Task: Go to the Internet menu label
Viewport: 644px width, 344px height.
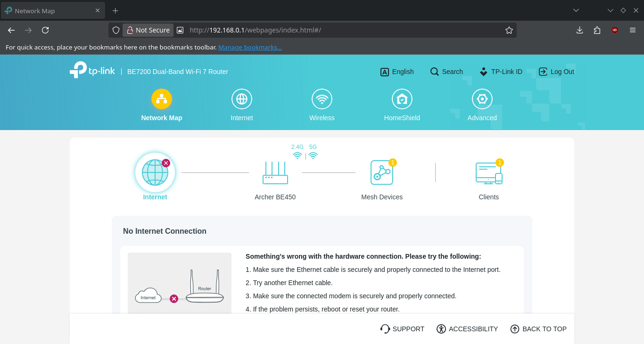Action: (x=242, y=118)
